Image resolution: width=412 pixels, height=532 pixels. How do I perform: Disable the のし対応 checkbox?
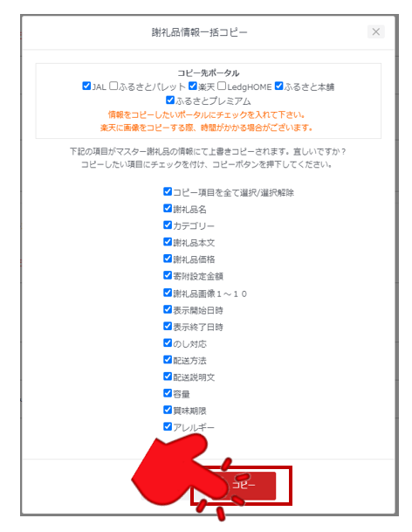point(168,342)
